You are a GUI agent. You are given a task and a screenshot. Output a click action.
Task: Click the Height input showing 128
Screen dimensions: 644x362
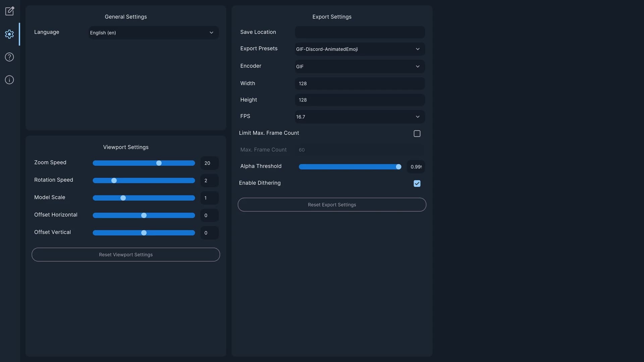tap(359, 100)
